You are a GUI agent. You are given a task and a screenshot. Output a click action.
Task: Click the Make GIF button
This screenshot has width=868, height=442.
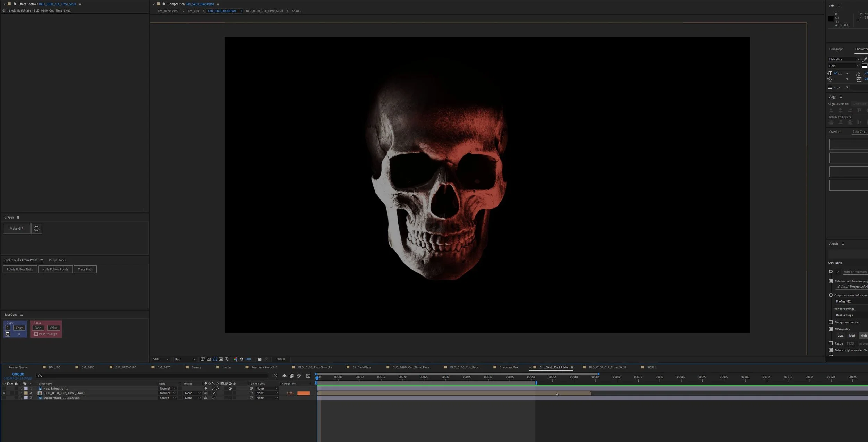coord(16,229)
